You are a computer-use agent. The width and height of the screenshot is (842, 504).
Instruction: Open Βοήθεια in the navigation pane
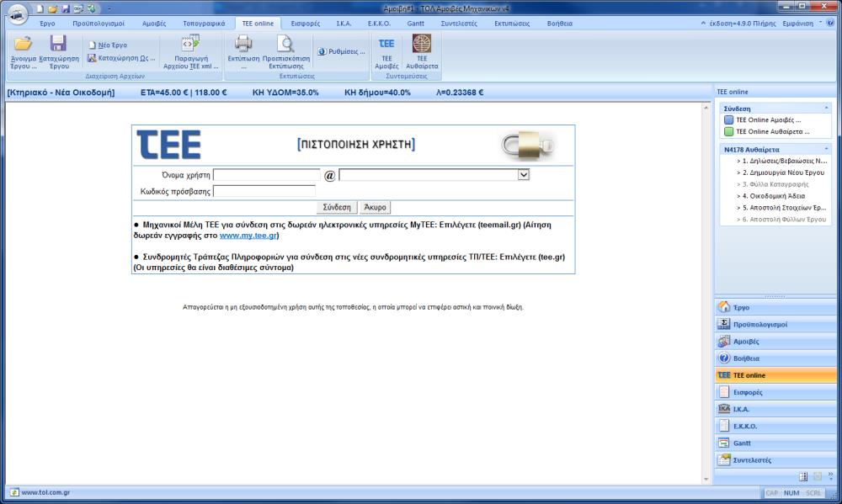[775, 358]
